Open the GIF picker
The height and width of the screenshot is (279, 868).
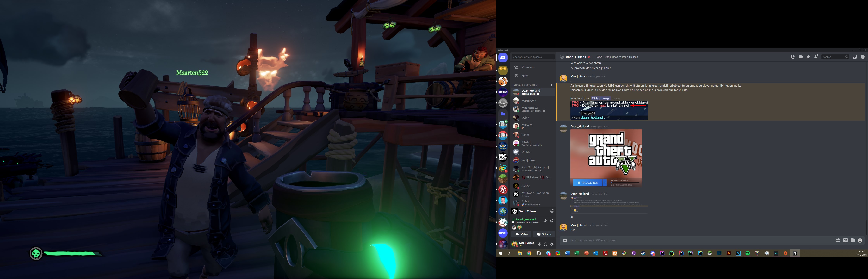845,240
